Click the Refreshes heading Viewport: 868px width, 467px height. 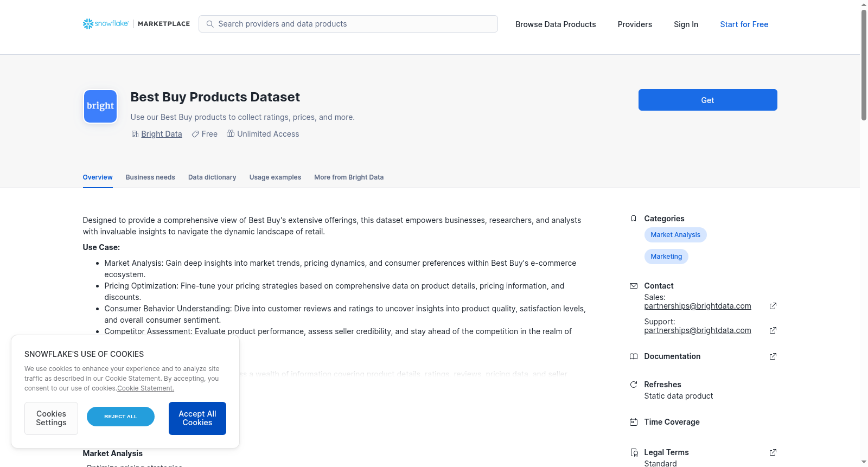click(662, 385)
